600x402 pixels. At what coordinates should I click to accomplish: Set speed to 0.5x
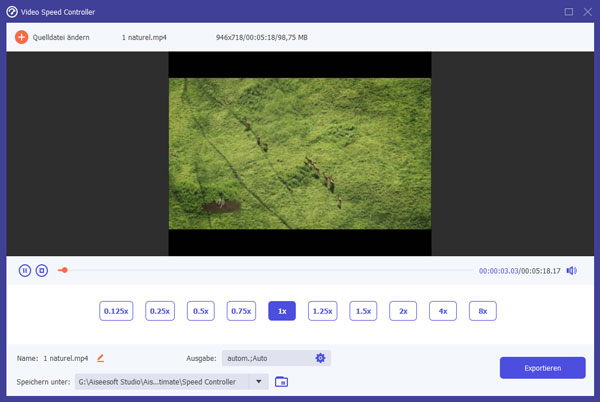[200, 311]
